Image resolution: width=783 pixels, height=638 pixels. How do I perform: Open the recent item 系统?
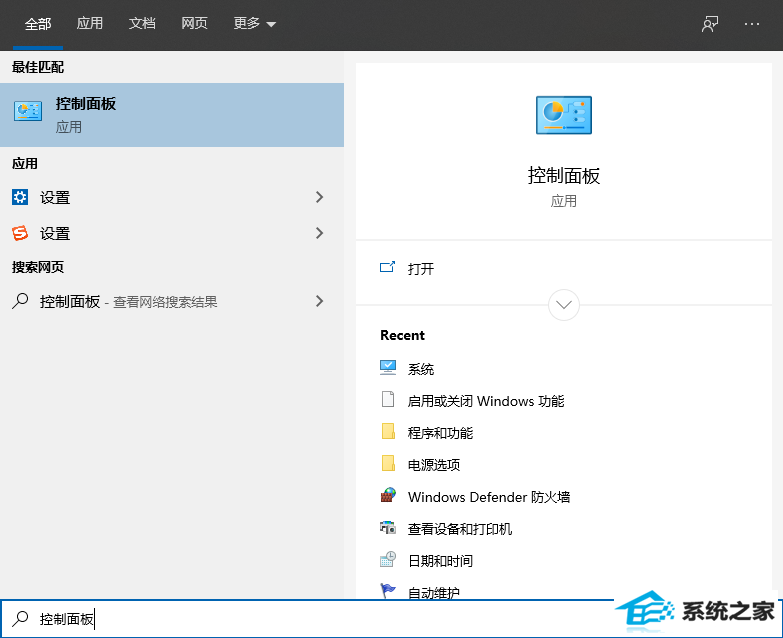coord(420,369)
